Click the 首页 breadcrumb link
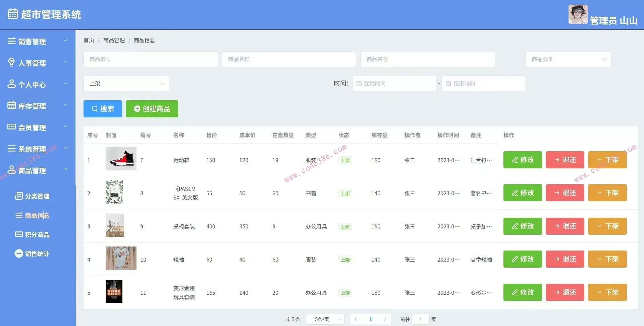644x326 pixels. click(x=89, y=40)
